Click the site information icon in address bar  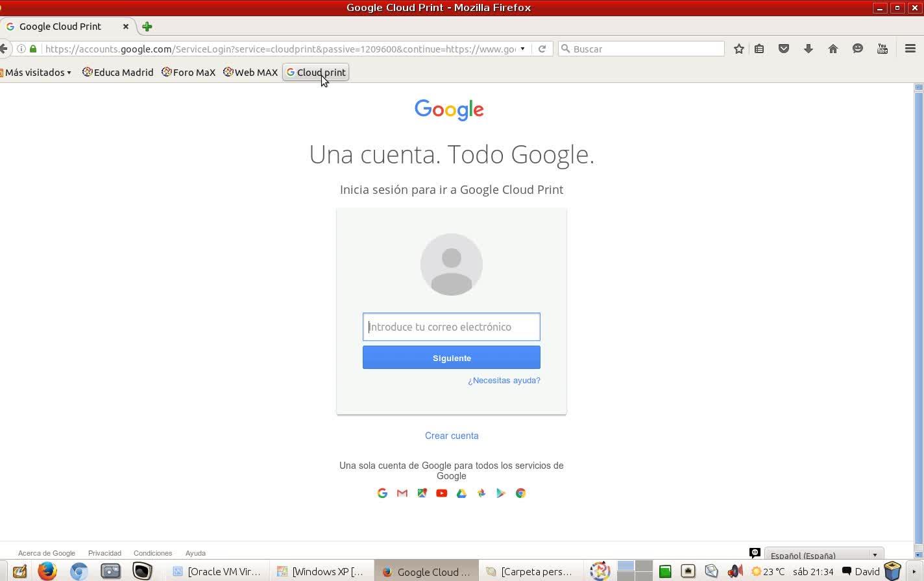21,49
